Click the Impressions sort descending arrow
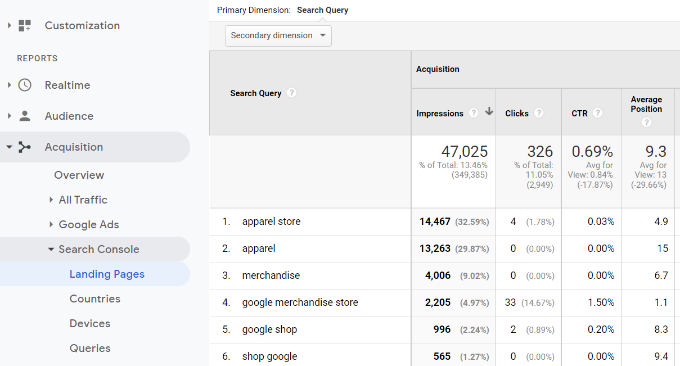This screenshot has height=366, width=680. tap(489, 111)
